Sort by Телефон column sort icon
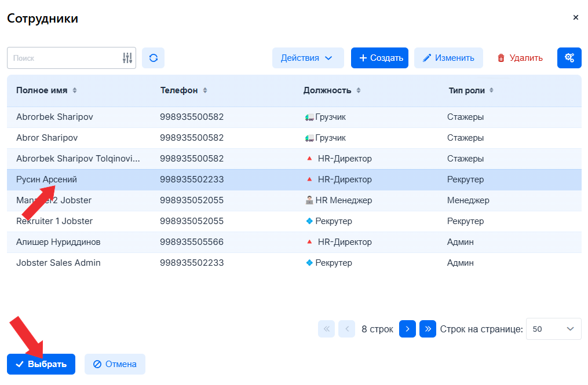The height and width of the screenshot is (385, 588). [205, 91]
